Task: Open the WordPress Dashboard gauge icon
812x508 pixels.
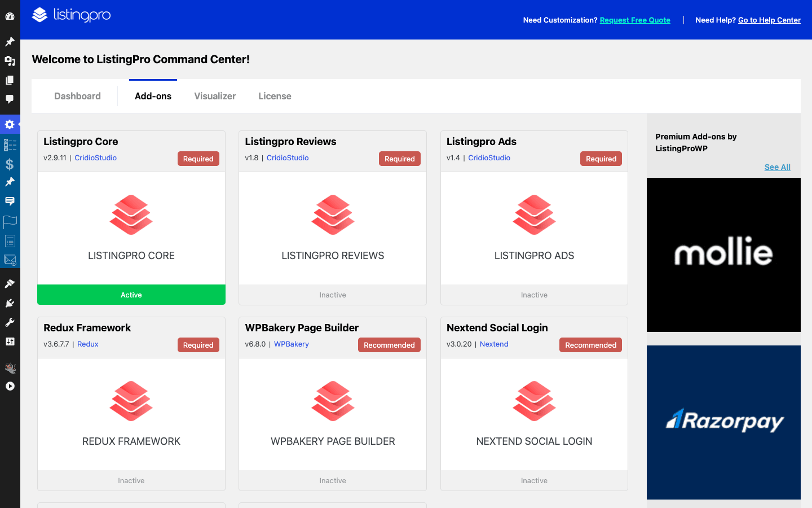Action: click(x=10, y=16)
